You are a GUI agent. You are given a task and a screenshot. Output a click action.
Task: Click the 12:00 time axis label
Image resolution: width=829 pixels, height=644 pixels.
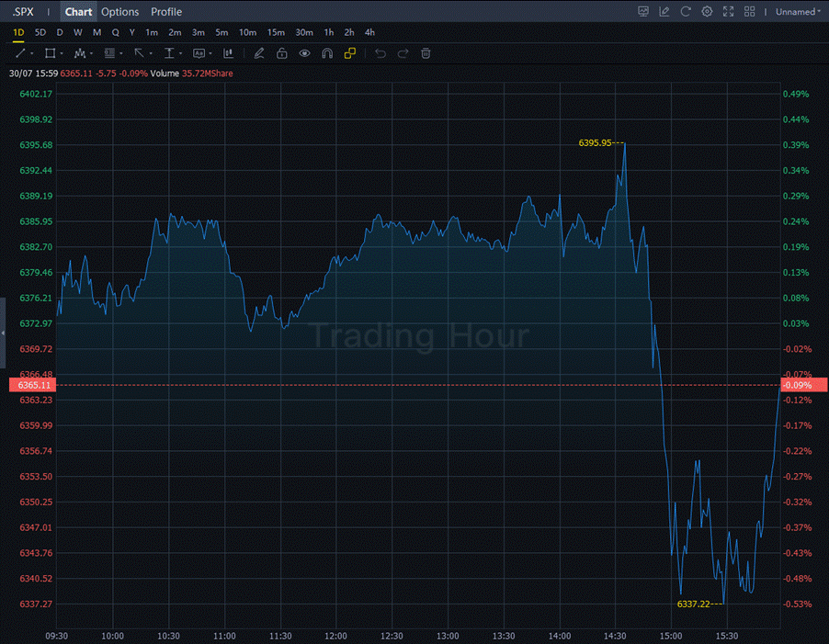click(x=335, y=636)
